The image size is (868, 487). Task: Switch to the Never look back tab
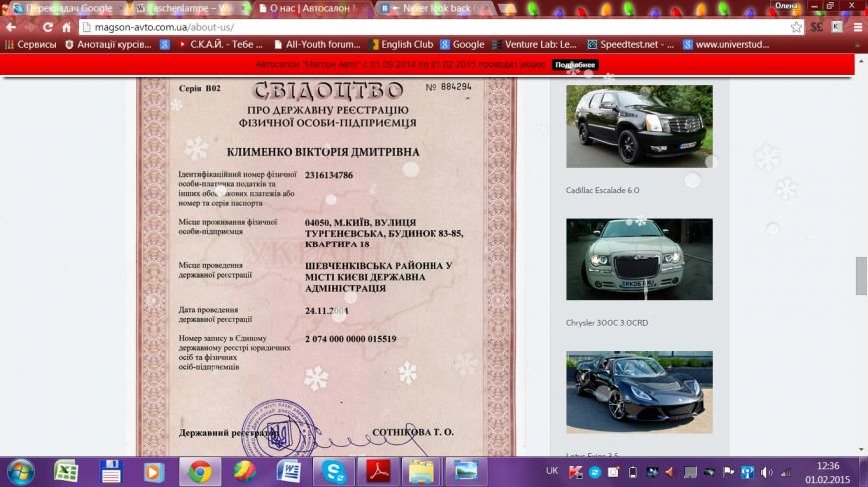coord(434,8)
